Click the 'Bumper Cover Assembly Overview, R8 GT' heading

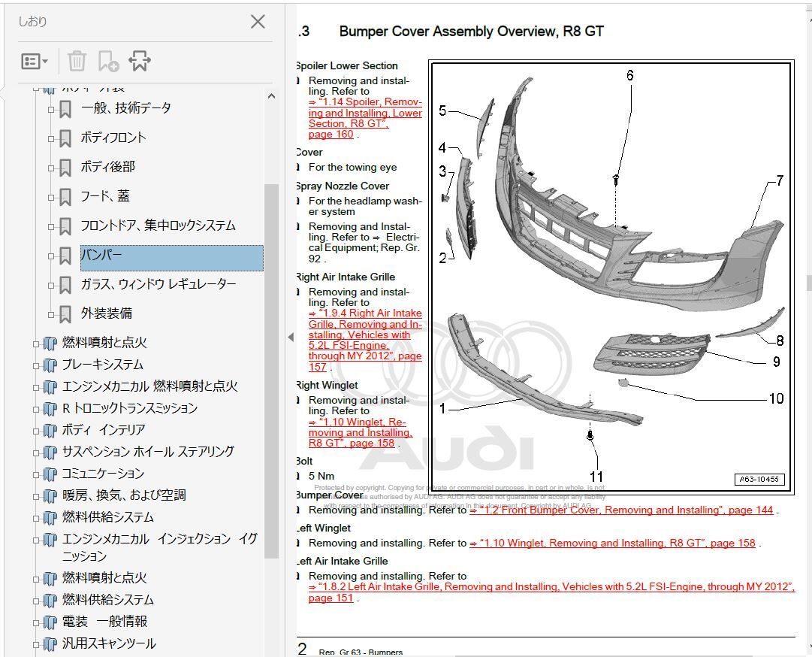tap(471, 31)
